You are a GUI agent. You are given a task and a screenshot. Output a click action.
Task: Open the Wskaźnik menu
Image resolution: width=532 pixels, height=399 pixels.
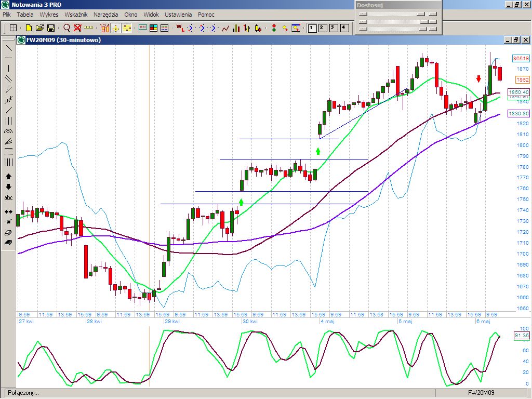tap(76, 15)
